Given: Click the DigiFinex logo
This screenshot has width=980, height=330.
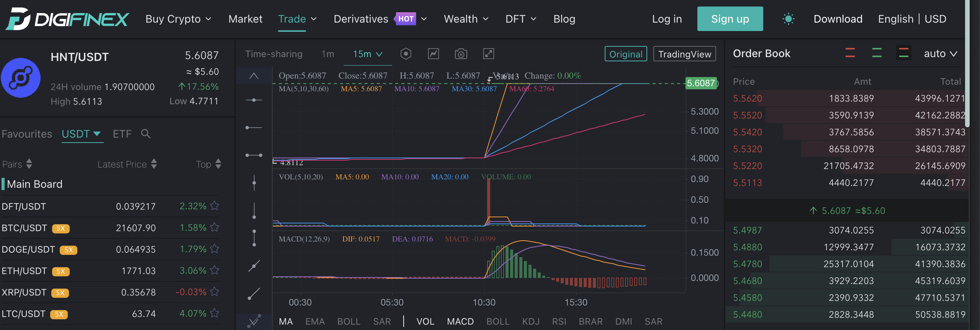Looking at the screenshot, I should pos(67,19).
